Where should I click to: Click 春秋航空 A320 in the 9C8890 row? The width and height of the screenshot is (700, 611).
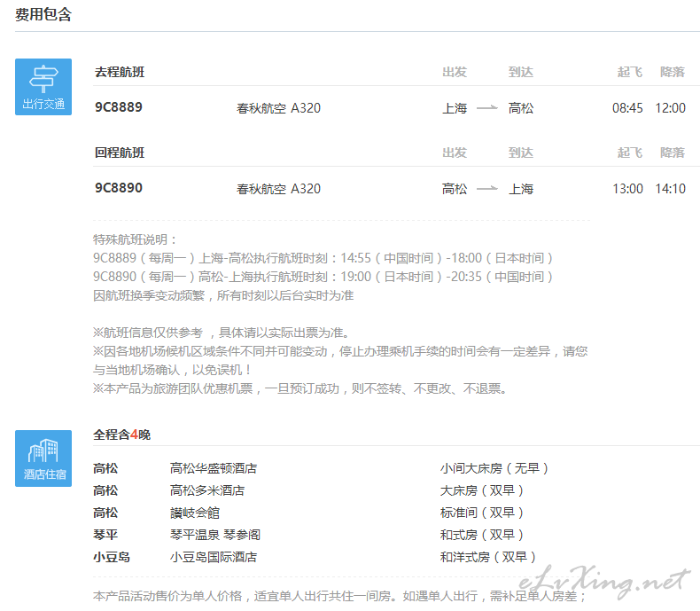[x=278, y=189]
